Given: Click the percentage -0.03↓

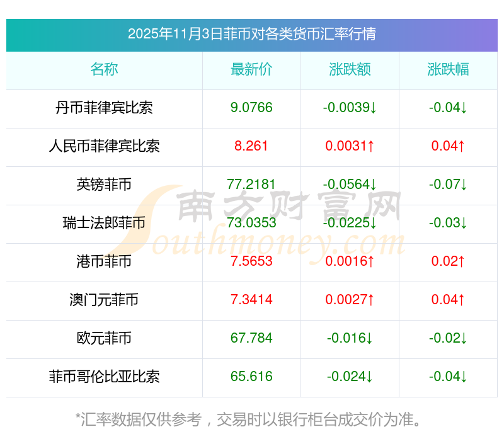Looking at the screenshot, I should (x=448, y=223).
